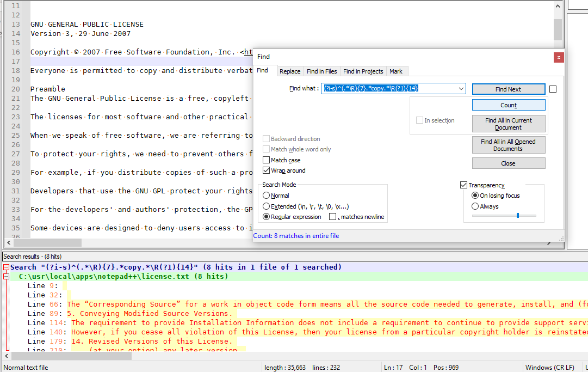588x372 pixels.
Task: Click the Search results panel title
Action: pos(32,257)
